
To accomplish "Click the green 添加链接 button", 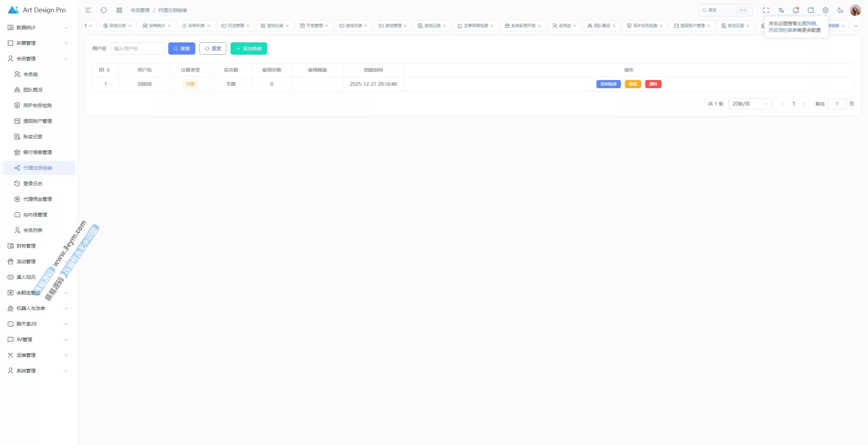I will tap(249, 49).
